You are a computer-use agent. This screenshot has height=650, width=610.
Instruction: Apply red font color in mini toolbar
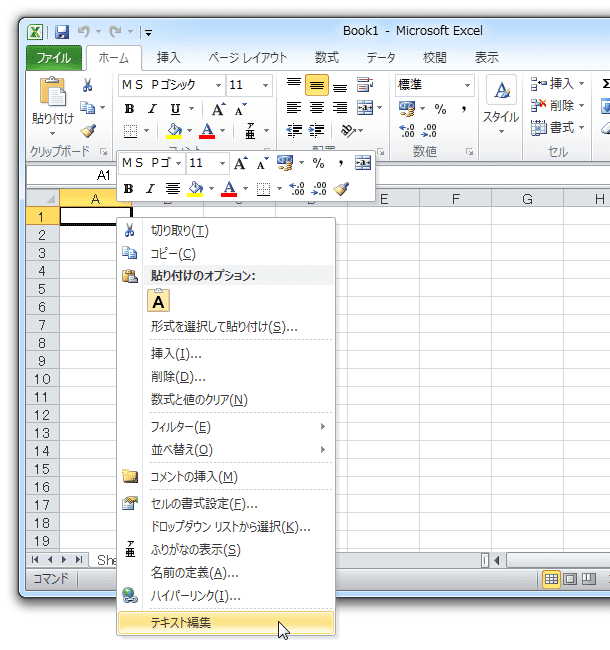pos(229,189)
